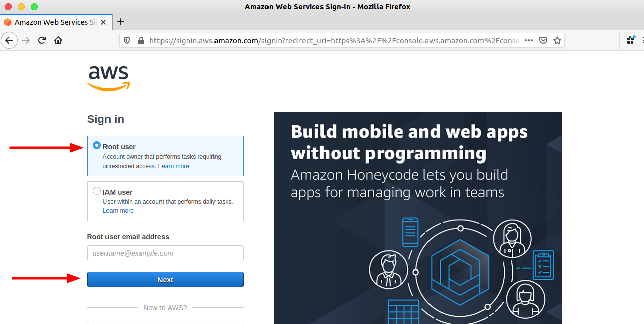
Task: Open the page actions ellipsis menu
Action: (528, 40)
